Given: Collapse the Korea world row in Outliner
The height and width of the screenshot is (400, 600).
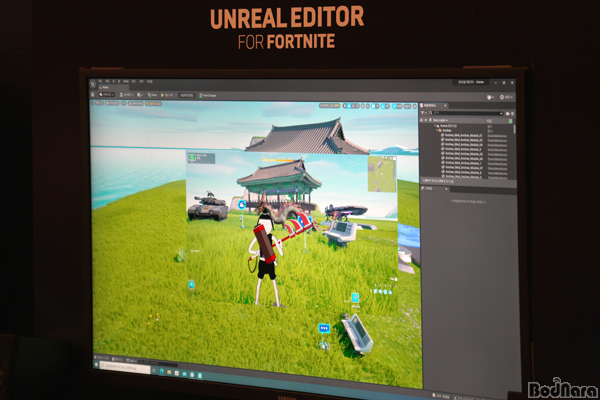Looking at the screenshot, I should [435, 126].
